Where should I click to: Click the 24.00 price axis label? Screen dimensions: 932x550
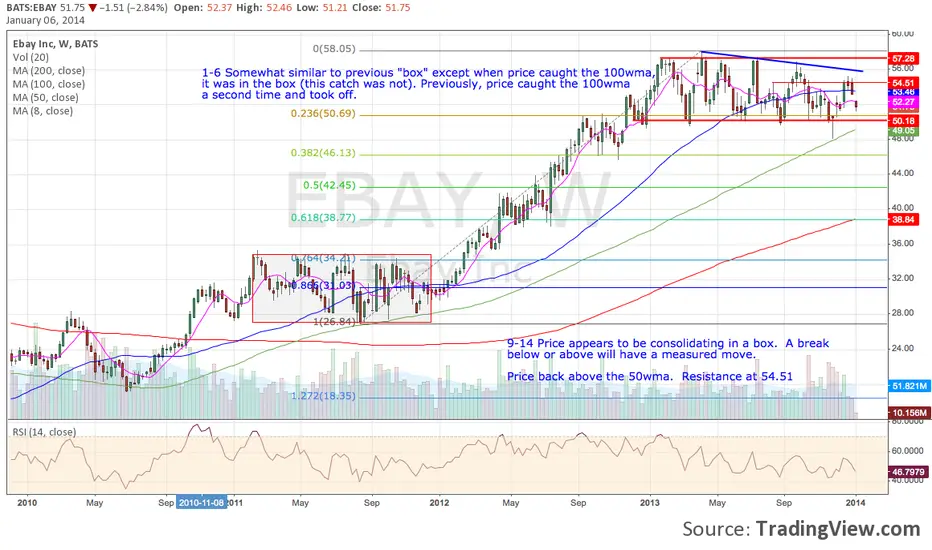pyautogui.click(x=902, y=348)
